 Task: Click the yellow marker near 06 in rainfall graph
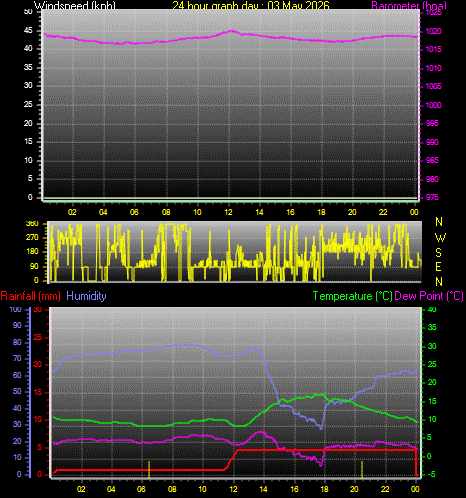[149, 470]
